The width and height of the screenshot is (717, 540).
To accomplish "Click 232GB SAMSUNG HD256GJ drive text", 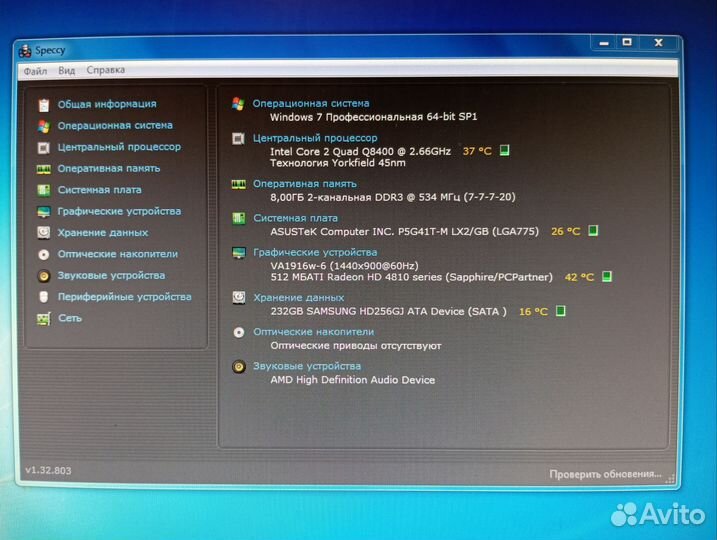I will [x=389, y=311].
